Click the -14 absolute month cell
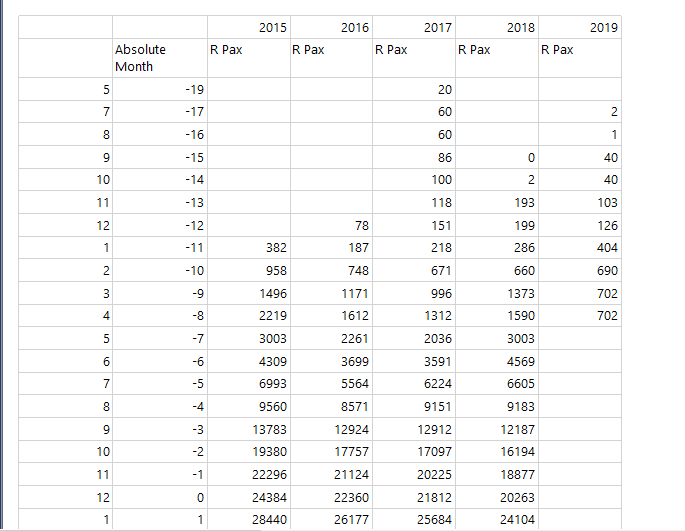 pos(159,180)
